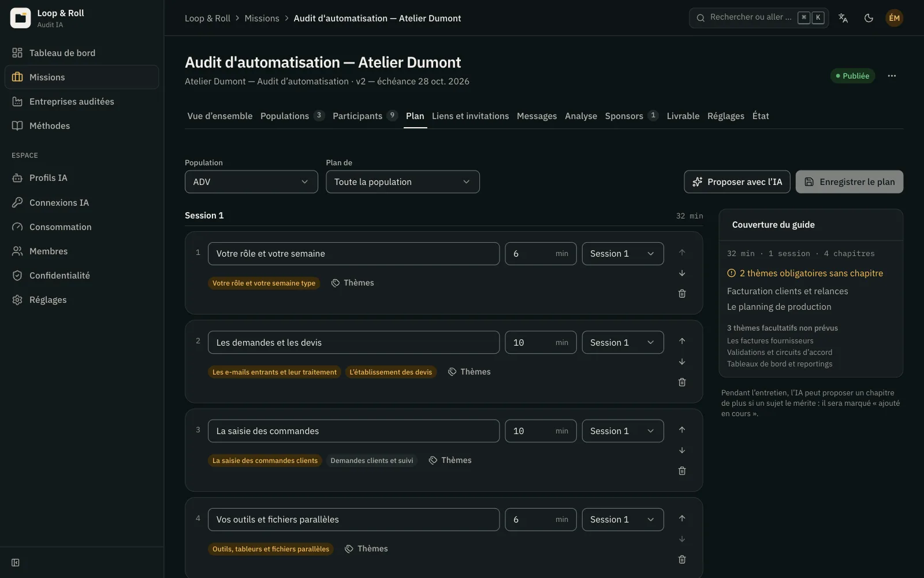Switch to the Participants tab

click(365, 116)
